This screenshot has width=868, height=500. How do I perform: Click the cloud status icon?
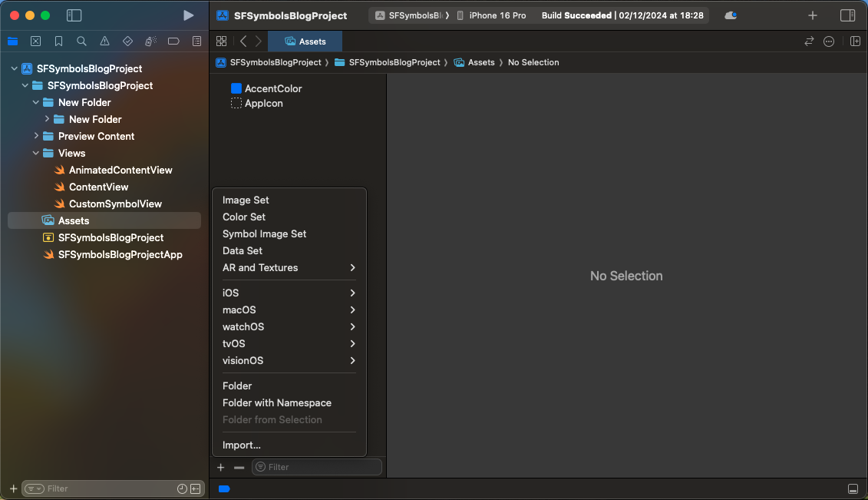tap(731, 15)
